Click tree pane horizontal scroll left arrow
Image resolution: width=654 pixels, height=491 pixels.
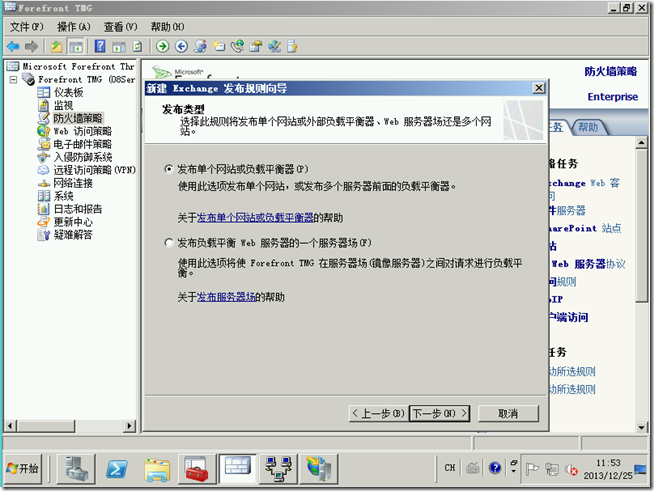point(10,426)
